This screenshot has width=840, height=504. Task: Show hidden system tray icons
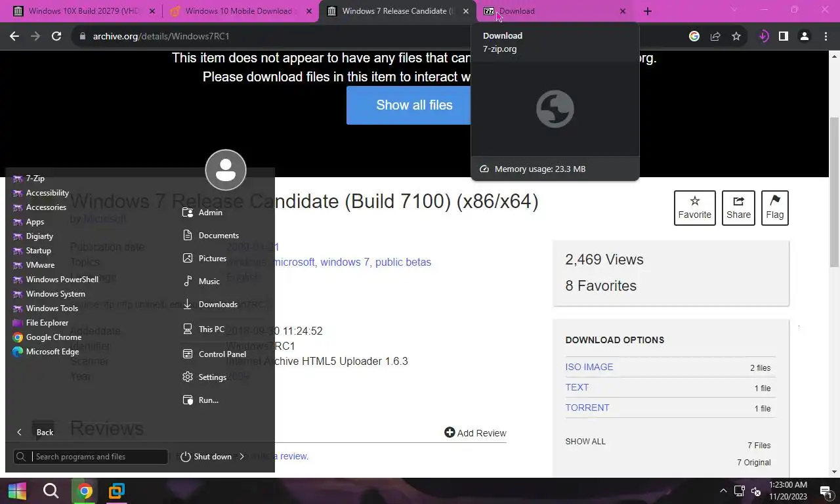pos(723,491)
